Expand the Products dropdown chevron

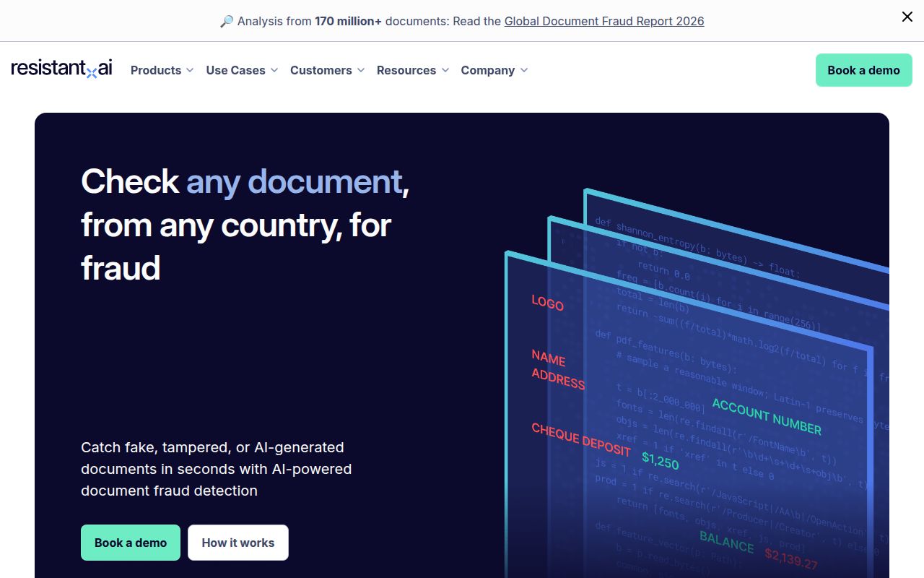(x=190, y=70)
